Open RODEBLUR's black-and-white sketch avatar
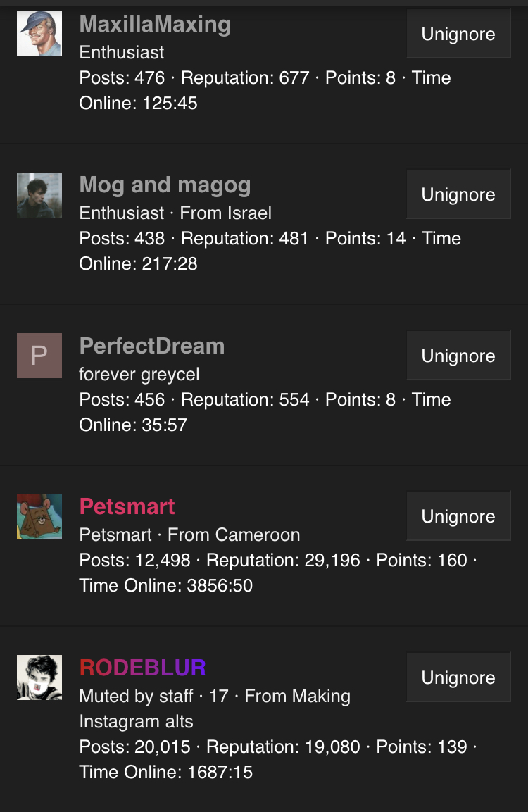The height and width of the screenshot is (812, 528). [39, 677]
